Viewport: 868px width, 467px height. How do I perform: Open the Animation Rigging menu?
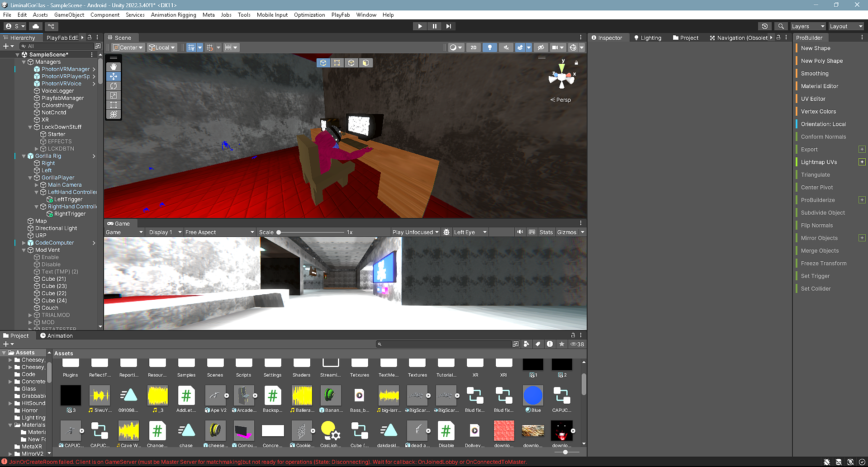click(x=173, y=15)
